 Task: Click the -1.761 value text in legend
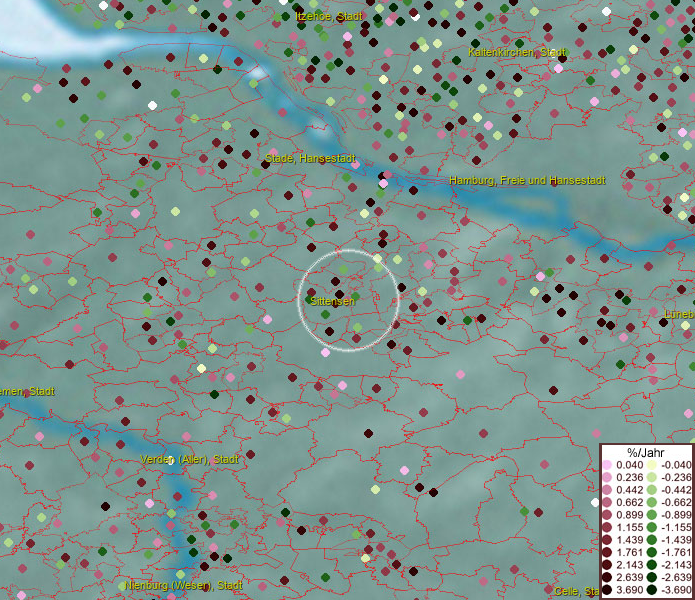(676, 553)
